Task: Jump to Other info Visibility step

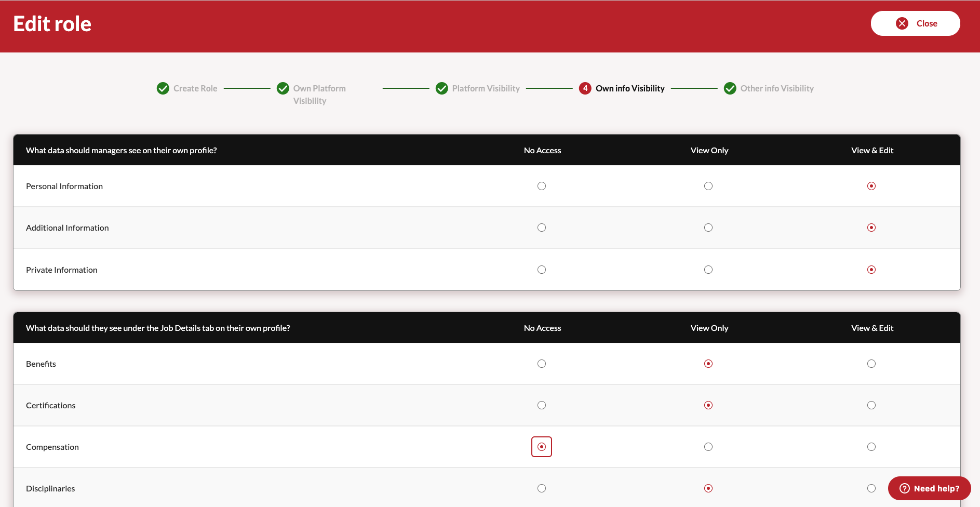Action: [777, 88]
